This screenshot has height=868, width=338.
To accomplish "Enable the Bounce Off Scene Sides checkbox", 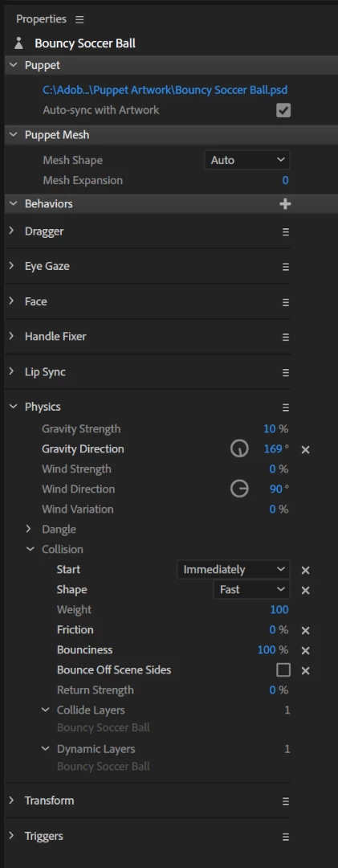I will (283, 670).
